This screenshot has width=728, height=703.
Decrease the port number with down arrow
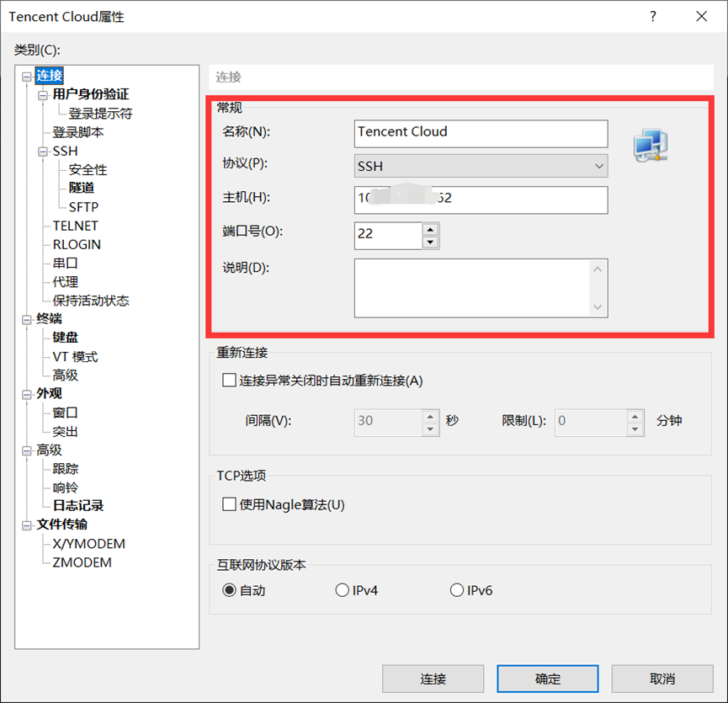click(x=430, y=242)
